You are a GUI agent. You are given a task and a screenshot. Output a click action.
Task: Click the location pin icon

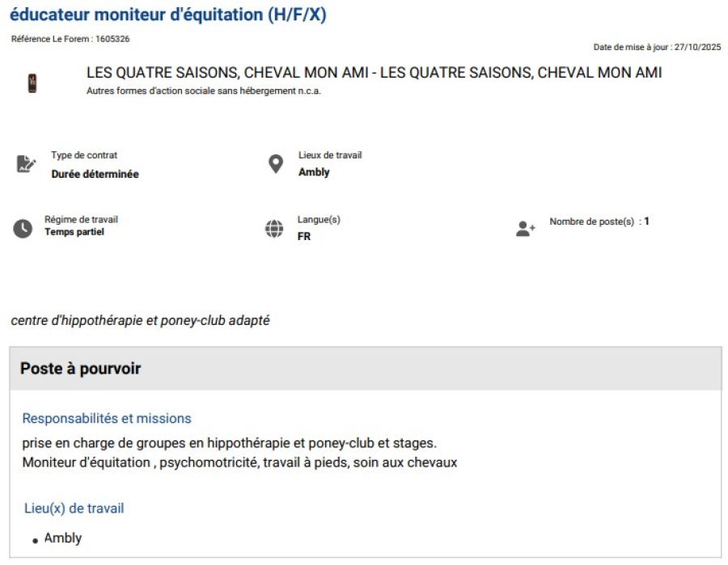pyautogui.click(x=276, y=164)
